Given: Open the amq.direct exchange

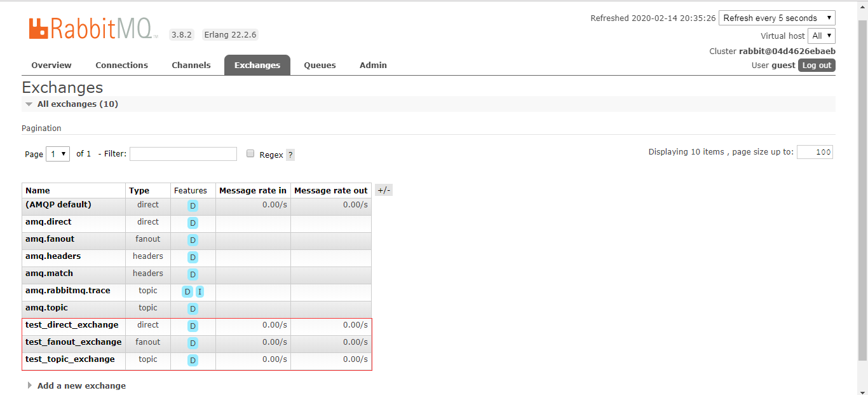Looking at the screenshot, I should point(48,222).
